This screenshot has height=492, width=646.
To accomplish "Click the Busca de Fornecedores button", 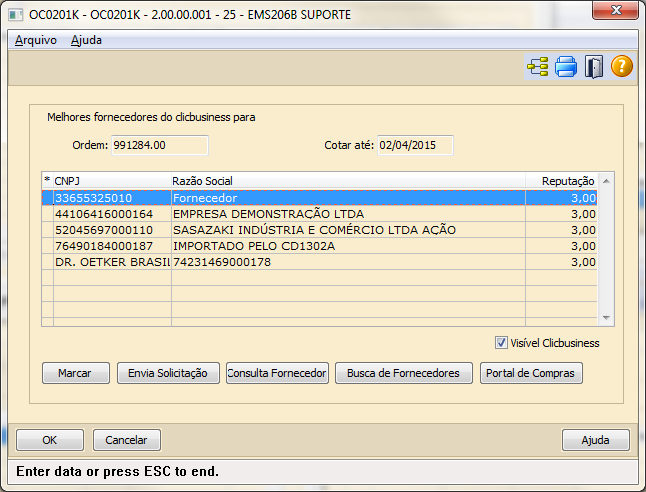I will tap(404, 373).
